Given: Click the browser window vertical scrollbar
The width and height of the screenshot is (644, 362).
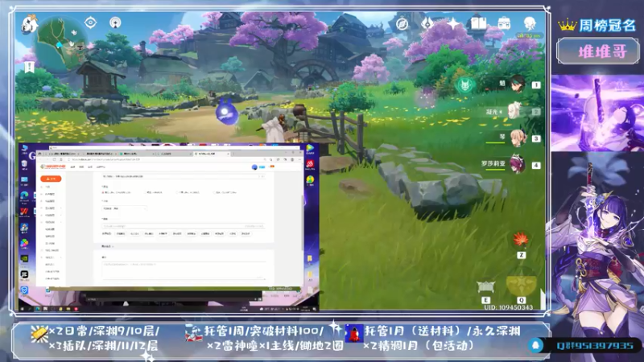Looking at the screenshot, I should (303, 222).
